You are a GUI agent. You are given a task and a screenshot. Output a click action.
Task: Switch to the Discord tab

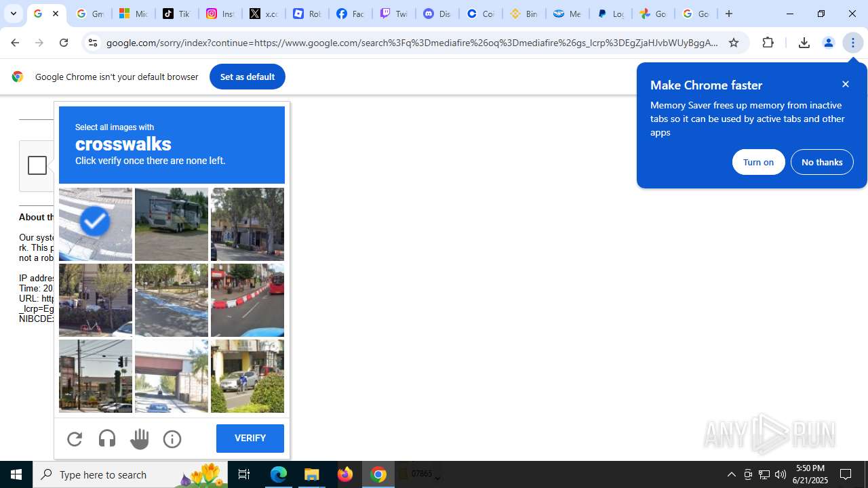tap(437, 14)
